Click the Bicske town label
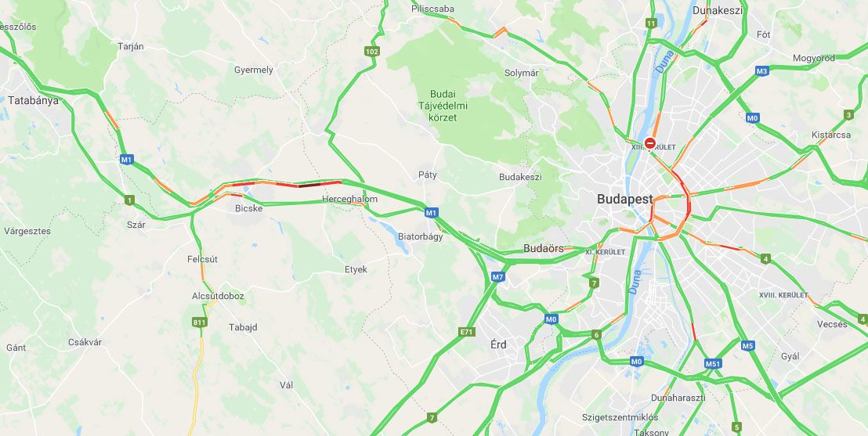The height and width of the screenshot is (436, 868). 248,208
